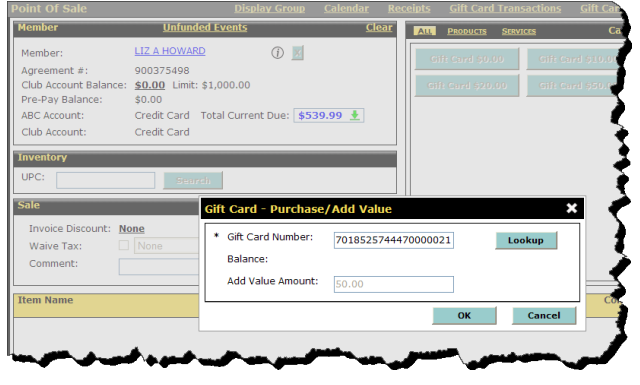640x385 pixels.
Task: Click into the UPC input field
Action: click(x=105, y=180)
